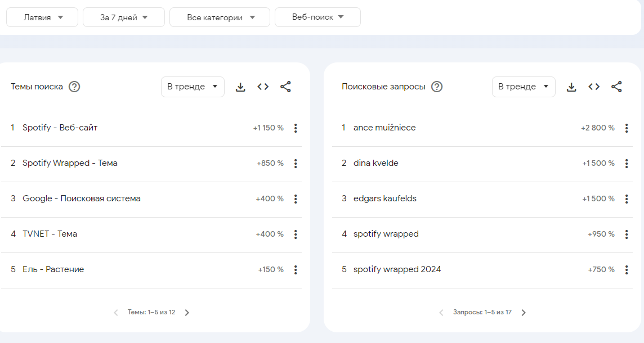Viewport: 644px width, 343px height.
Task: Open more options for edgars kaufelds query
Action: (627, 199)
